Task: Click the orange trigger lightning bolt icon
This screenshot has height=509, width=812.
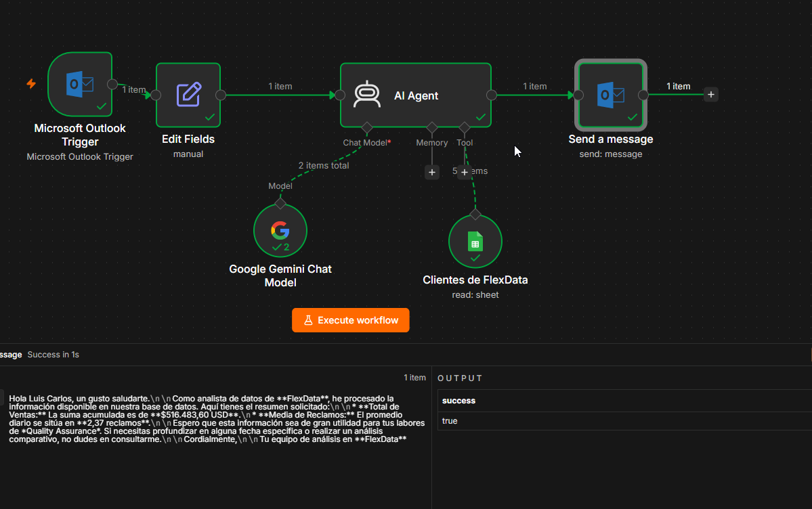Action: coord(32,83)
